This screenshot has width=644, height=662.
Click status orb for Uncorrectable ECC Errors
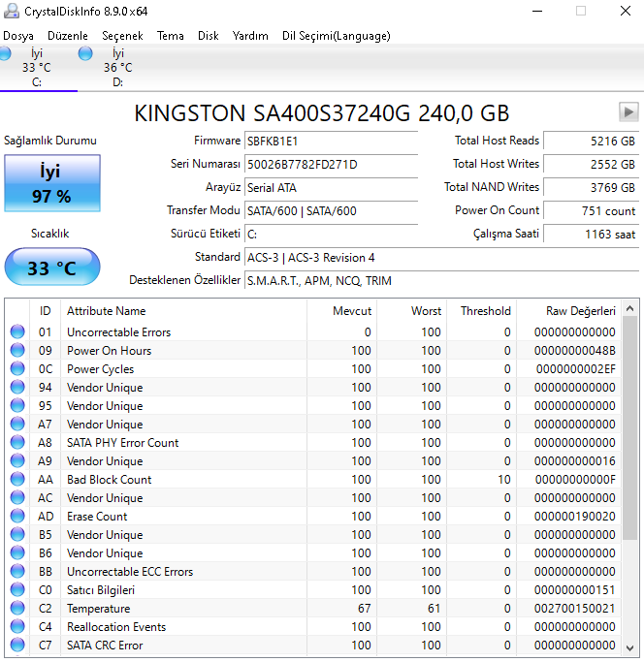[x=17, y=571]
